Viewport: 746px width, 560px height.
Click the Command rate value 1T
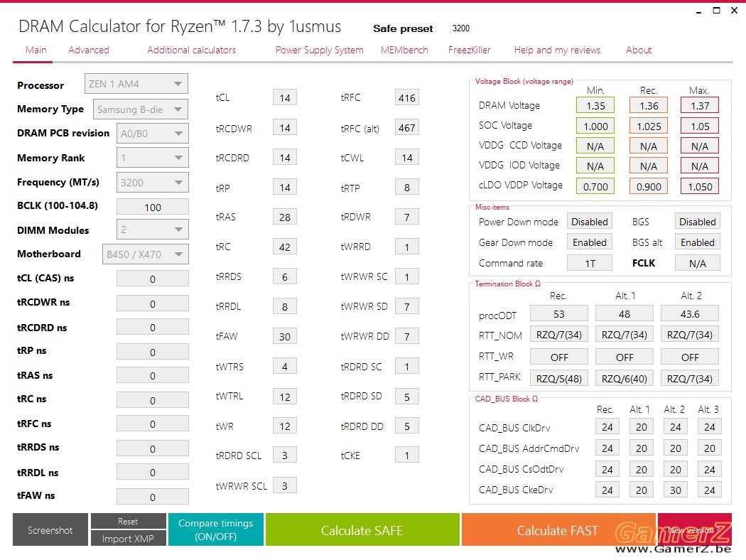coord(590,263)
